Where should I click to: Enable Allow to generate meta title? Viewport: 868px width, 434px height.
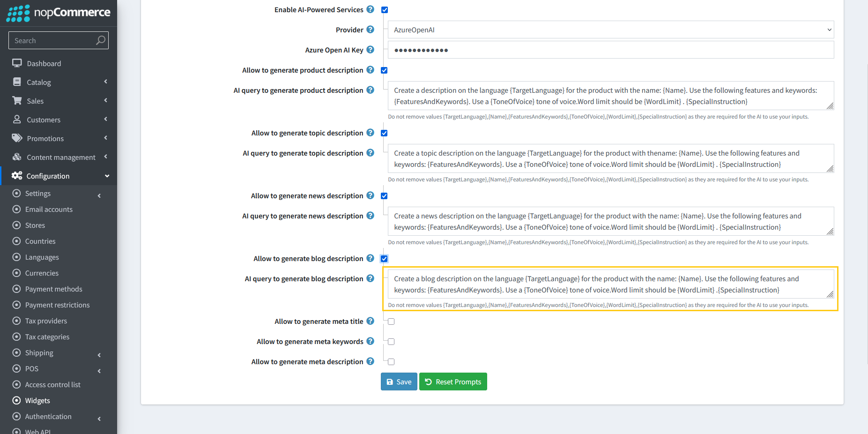[x=391, y=322]
